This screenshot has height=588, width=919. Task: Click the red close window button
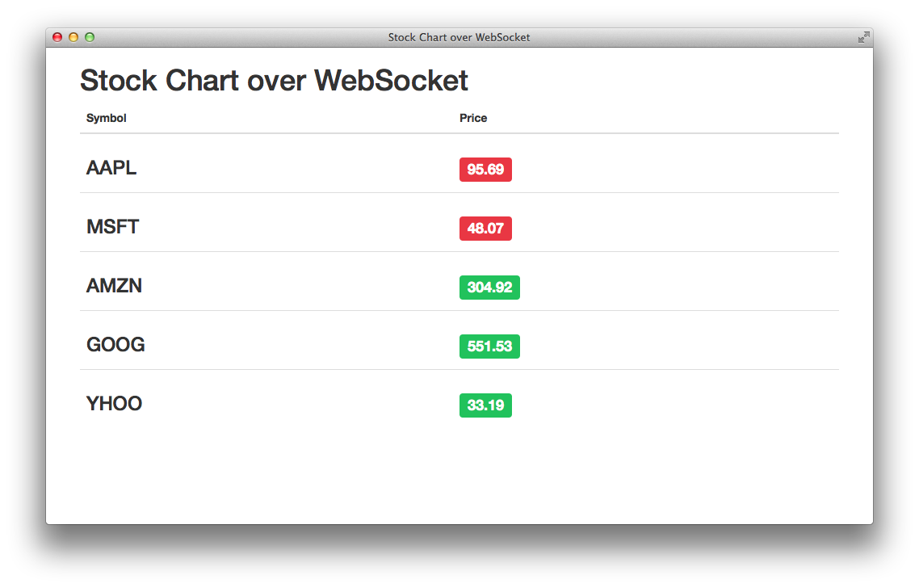(x=57, y=37)
